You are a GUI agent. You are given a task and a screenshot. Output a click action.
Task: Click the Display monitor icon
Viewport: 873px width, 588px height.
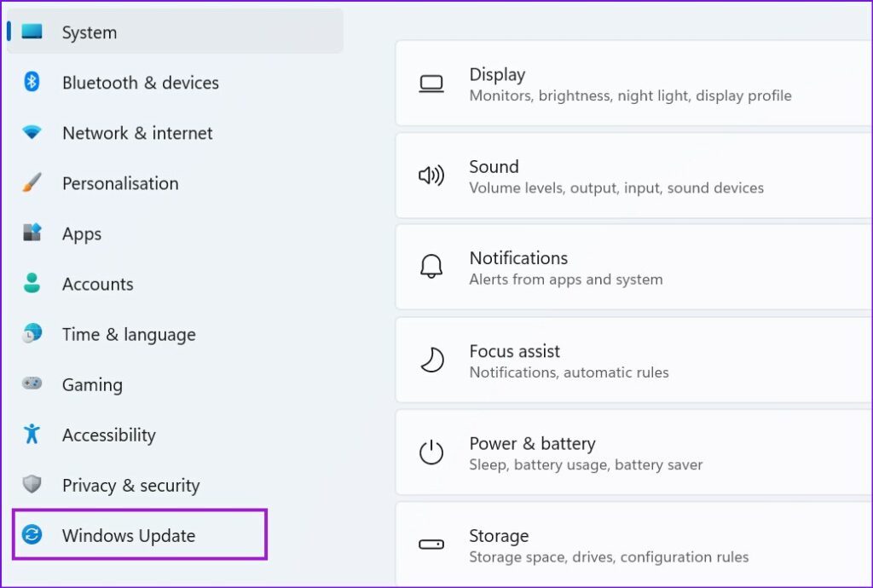431,84
